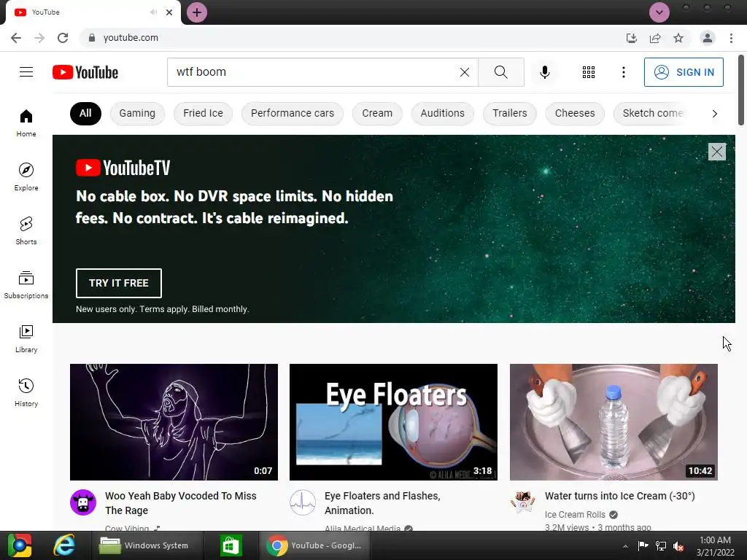Screen dimensions: 747x560
Task: Open Eye Floaters video thumbnail
Action: [393, 422]
